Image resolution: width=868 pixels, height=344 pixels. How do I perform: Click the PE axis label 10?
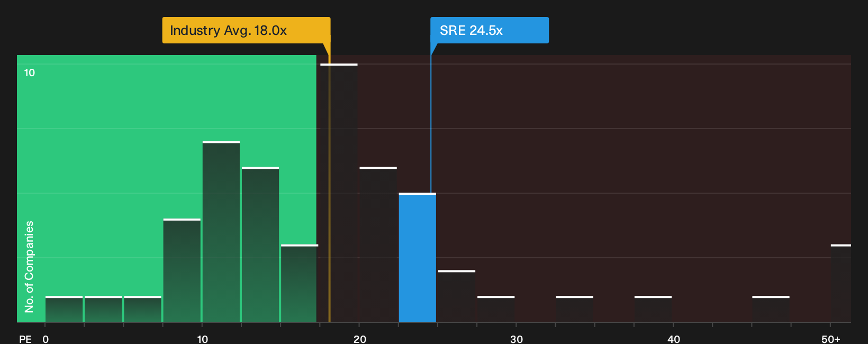203,339
